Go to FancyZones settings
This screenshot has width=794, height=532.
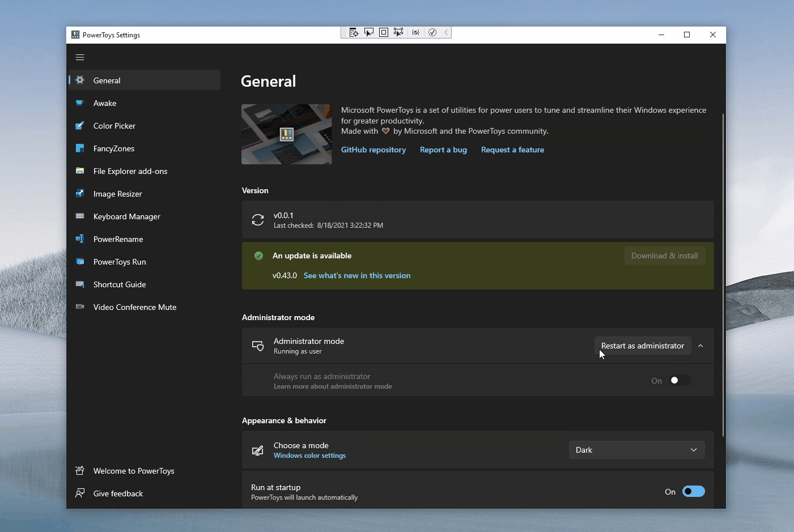point(145,148)
